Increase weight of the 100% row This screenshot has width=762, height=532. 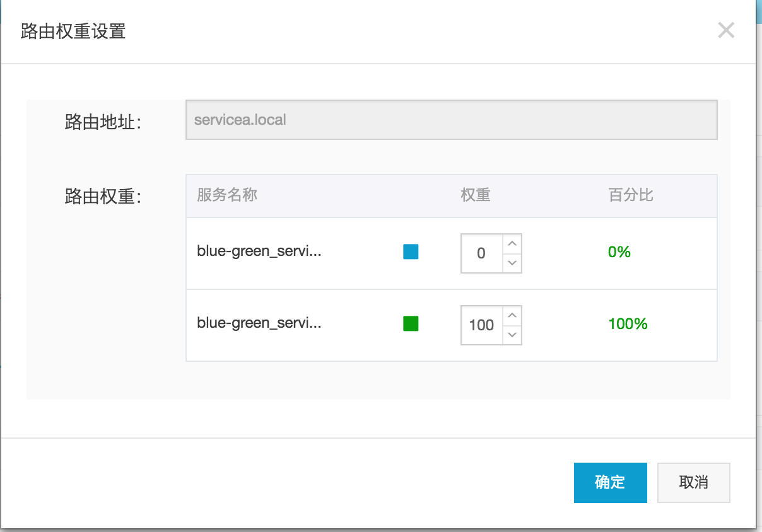pos(512,316)
